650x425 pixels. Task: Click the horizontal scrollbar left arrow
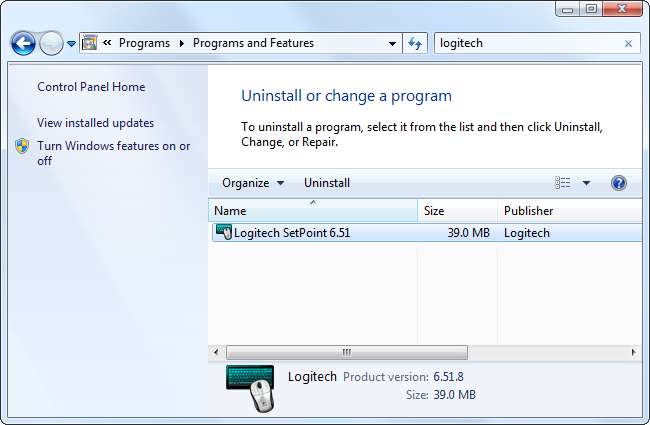(x=216, y=352)
